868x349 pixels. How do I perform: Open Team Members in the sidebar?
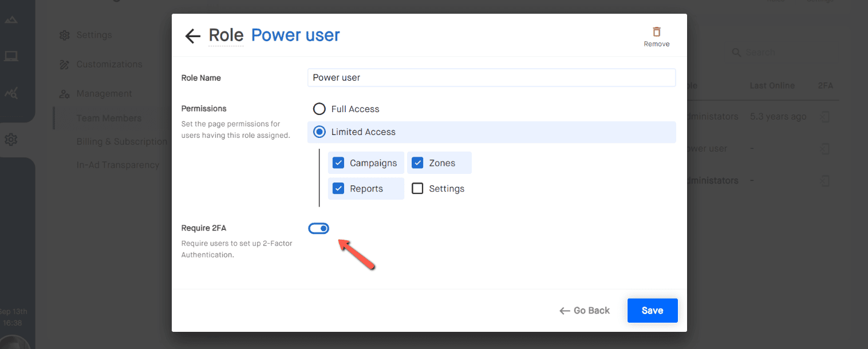click(x=109, y=118)
